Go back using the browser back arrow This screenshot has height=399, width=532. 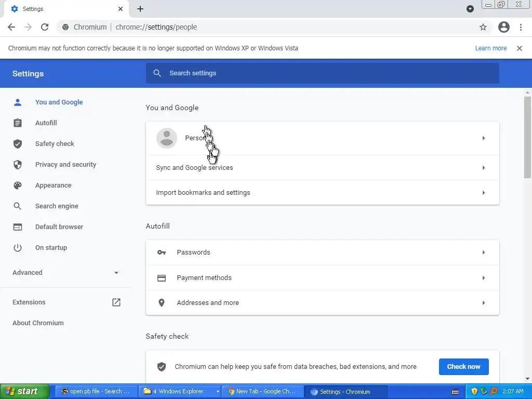(11, 27)
